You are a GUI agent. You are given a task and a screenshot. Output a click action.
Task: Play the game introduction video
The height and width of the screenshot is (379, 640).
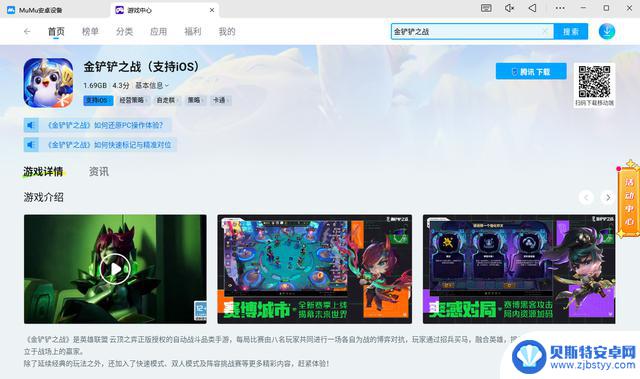pos(115,269)
